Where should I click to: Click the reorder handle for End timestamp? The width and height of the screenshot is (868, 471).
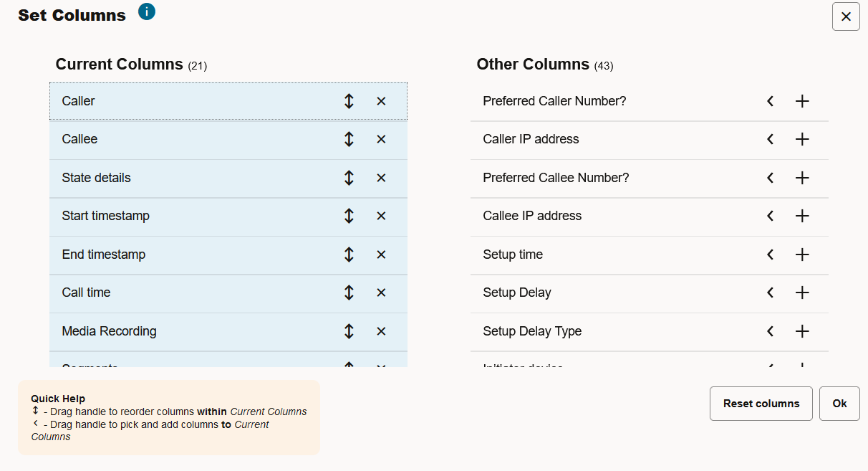(349, 254)
